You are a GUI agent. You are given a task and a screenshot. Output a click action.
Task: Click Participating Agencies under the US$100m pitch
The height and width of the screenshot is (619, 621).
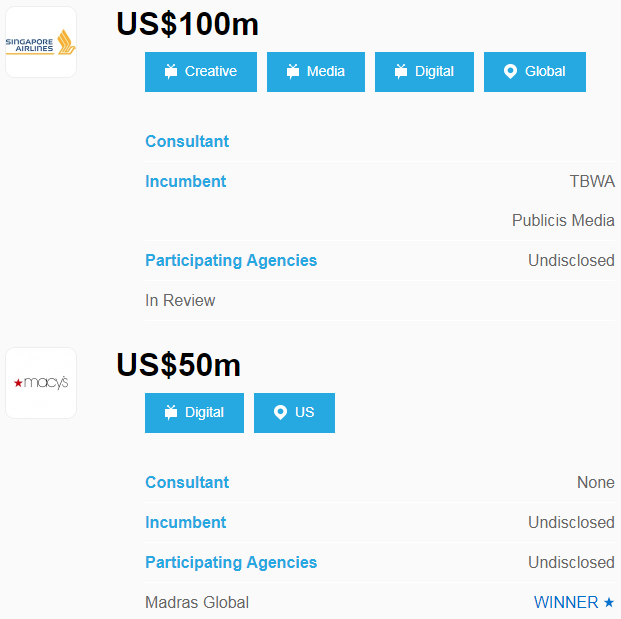click(x=231, y=260)
